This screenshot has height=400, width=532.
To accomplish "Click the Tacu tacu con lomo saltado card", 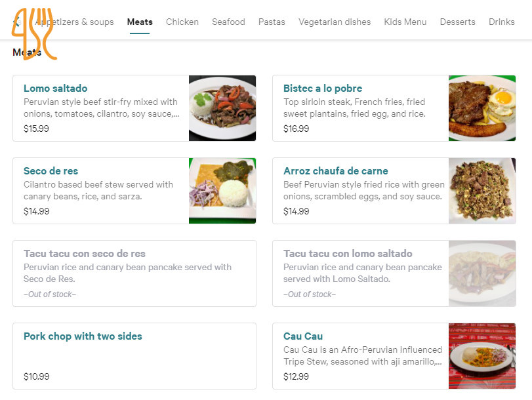I will (361, 273).
